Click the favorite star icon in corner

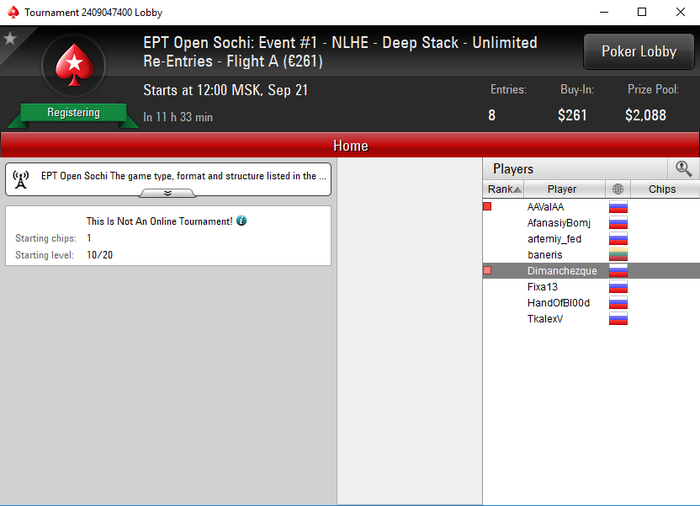pos(10,39)
